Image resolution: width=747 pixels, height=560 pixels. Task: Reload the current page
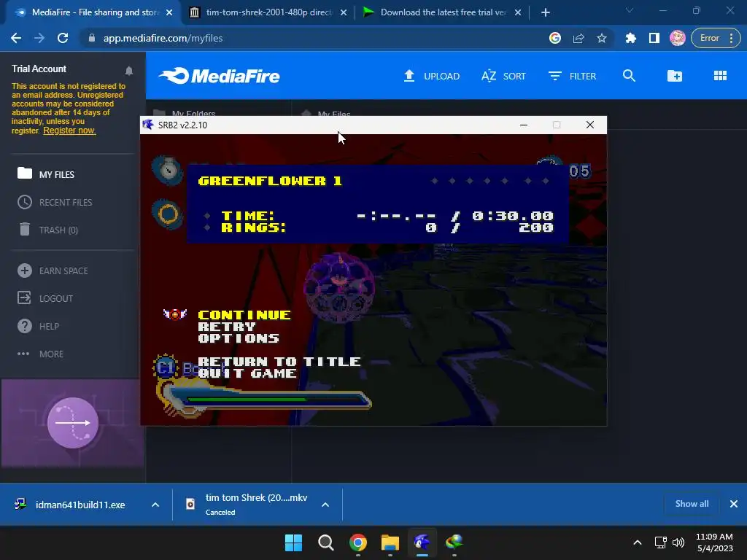(x=63, y=38)
